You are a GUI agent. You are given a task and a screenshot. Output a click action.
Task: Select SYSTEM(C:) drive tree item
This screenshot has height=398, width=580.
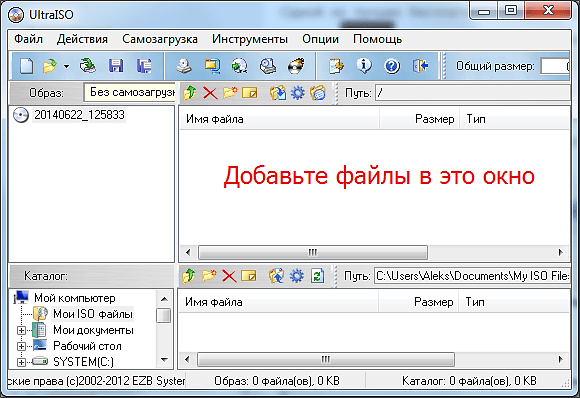click(x=83, y=362)
